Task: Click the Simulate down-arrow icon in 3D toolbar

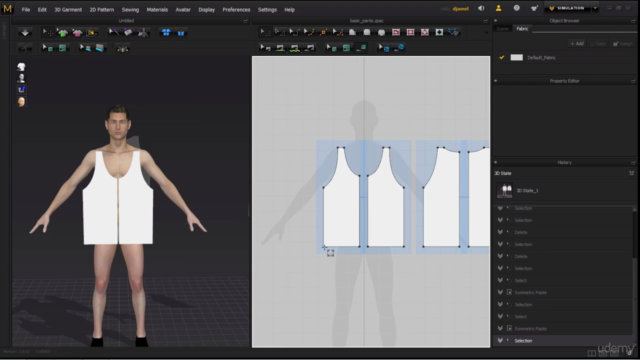Action: [x=25, y=33]
